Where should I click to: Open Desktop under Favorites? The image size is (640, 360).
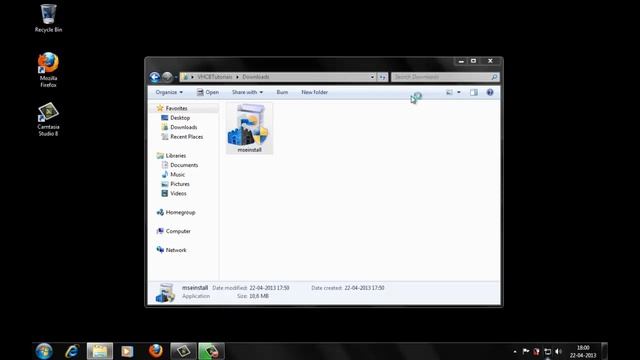[180, 118]
